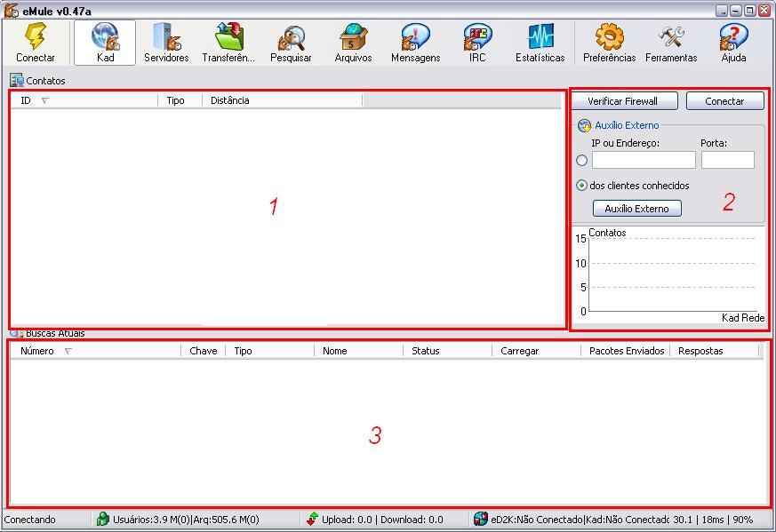The height and width of the screenshot is (532, 776).
Task: Open the Pesquisar search window
Action: click(x=291, y=43)
